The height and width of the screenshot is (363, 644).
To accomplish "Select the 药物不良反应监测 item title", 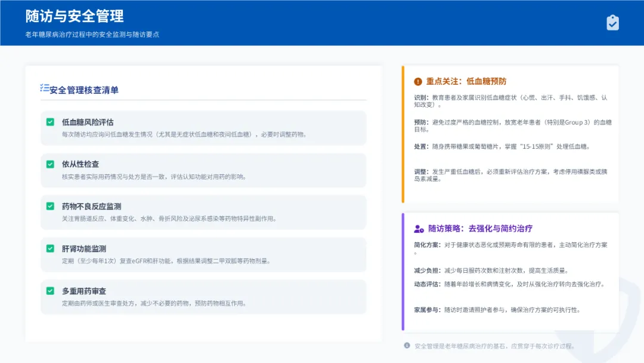I will point(91,207).
